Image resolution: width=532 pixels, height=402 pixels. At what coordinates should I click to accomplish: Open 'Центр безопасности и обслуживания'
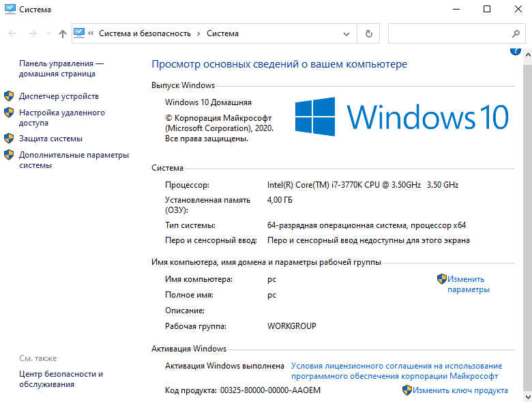pos(61,379)
